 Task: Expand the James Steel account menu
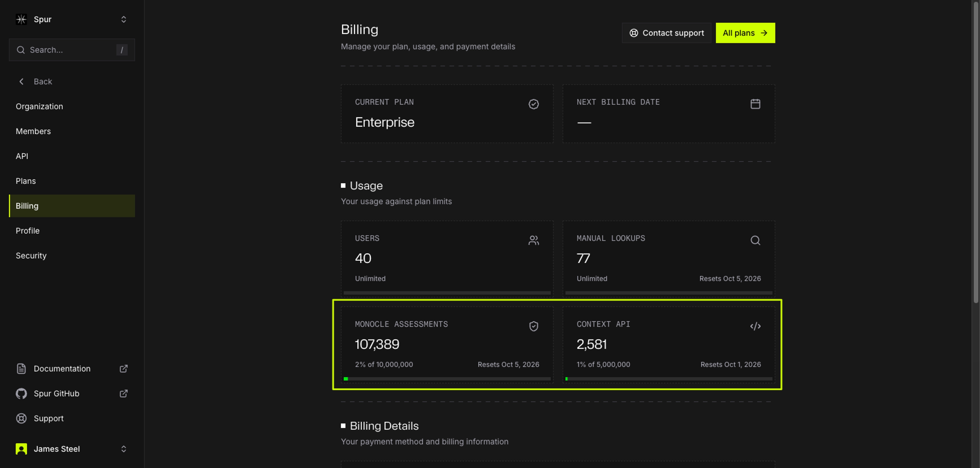[124, 449]
